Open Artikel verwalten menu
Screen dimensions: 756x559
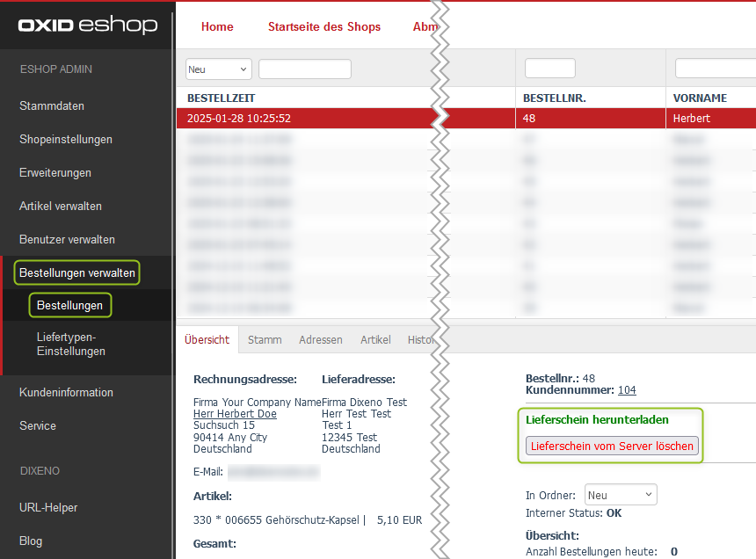[x=61, y=207]
